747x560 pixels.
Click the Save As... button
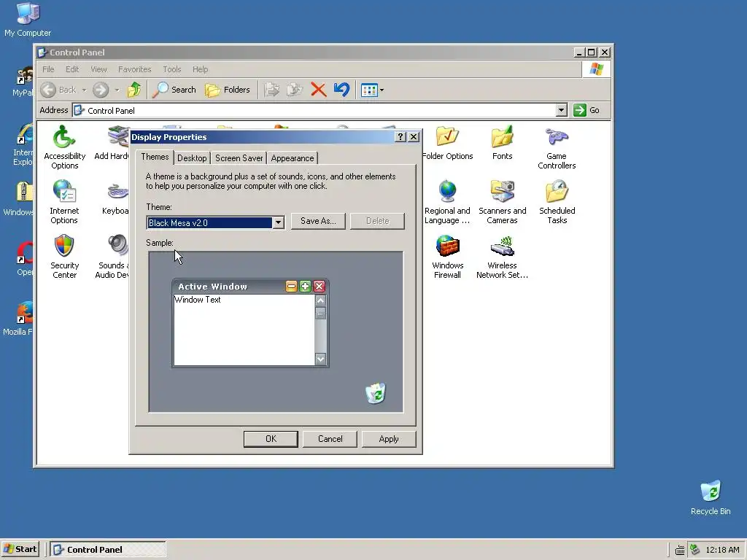(318, 221)
